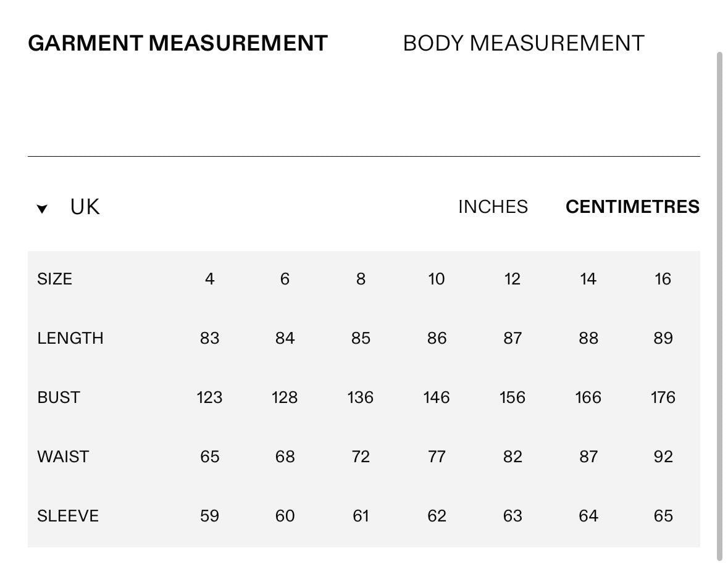Click the WAIST row label
Screen dimensions: 728x569
coord(63,457)
